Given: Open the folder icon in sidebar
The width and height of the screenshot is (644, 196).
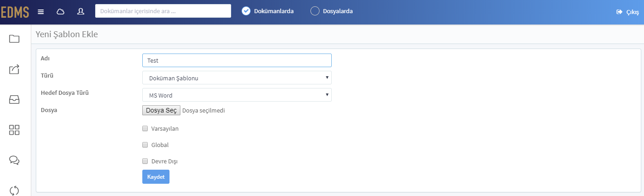Looking at the screenshot, I should (14, 39).
